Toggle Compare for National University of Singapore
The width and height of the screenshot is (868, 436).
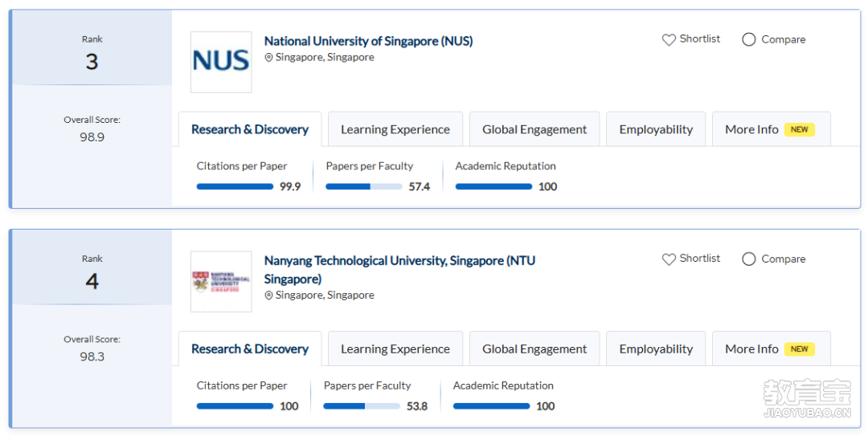748,39
